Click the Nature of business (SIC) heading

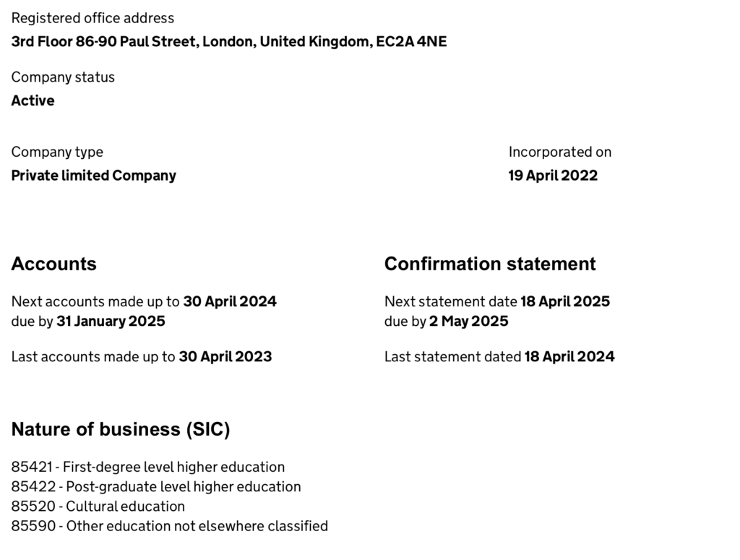tap(121, 429)
